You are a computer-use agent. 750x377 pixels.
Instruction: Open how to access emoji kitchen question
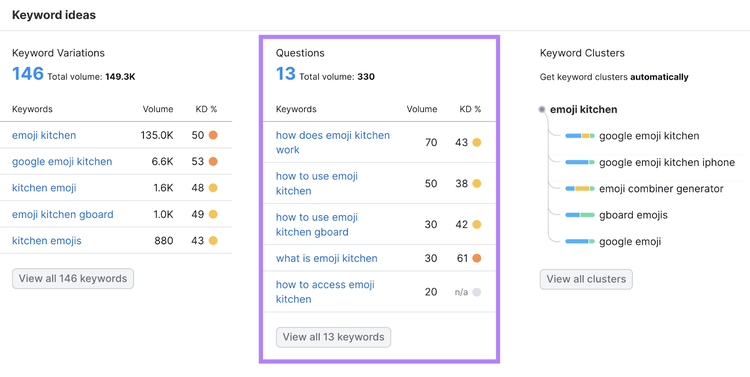[325, 292]
